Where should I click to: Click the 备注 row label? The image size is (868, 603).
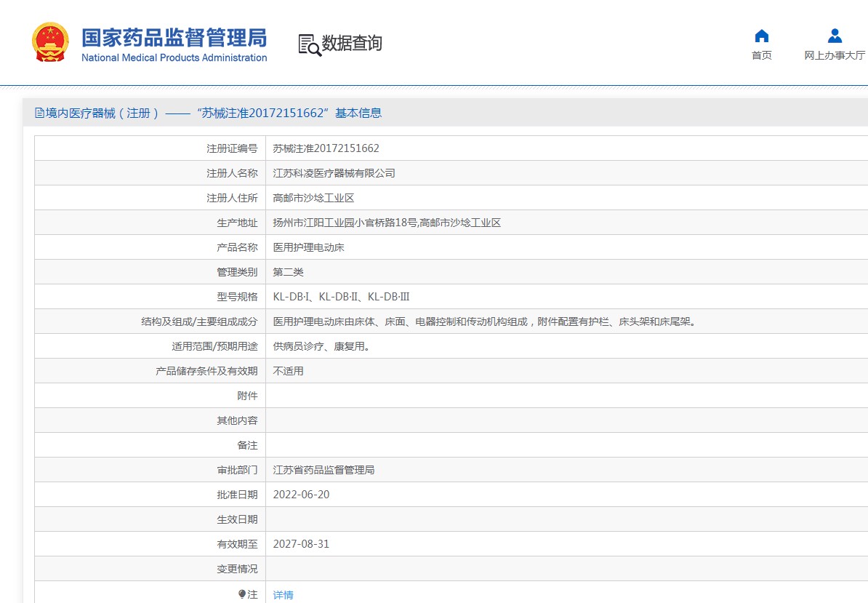tap(247, 445)
